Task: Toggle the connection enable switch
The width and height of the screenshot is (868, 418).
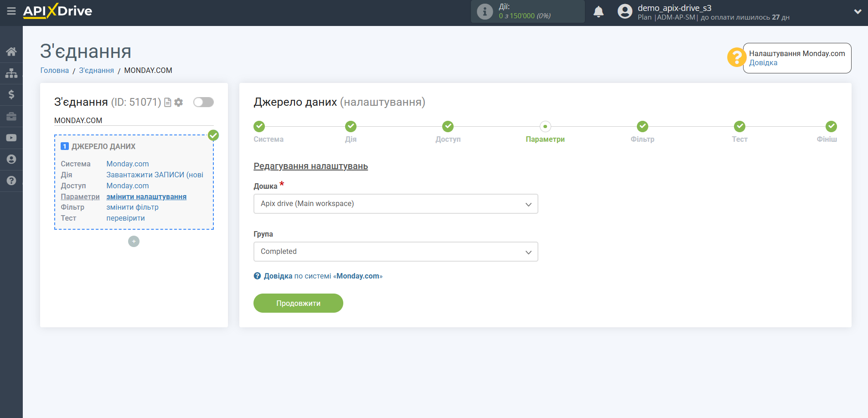Action: [x=203, y=102]
